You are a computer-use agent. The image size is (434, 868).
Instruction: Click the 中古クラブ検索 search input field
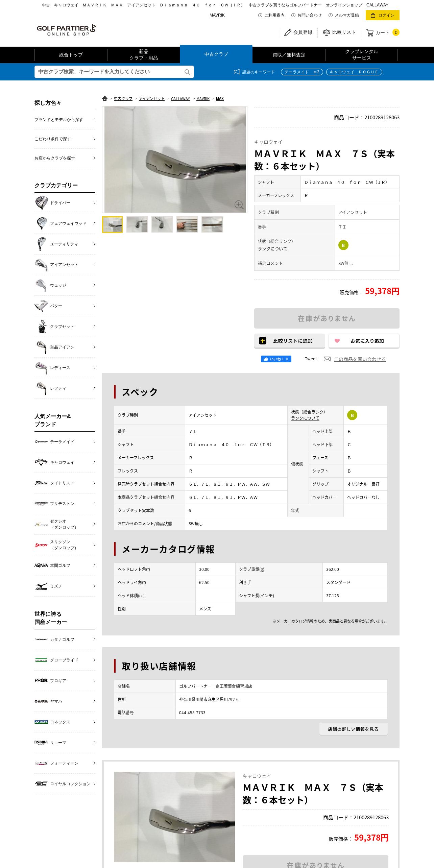tap(114, 72)
